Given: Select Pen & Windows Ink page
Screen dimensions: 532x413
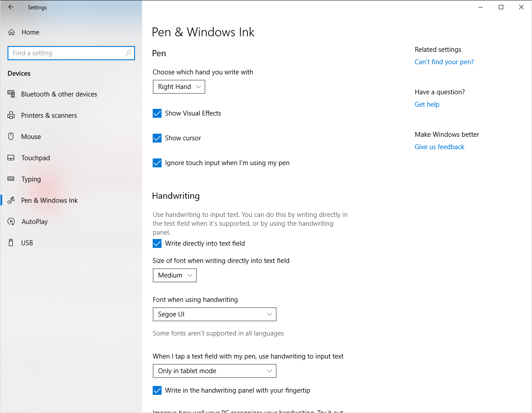Looking at the screenshot, I should tap(71, 201).
